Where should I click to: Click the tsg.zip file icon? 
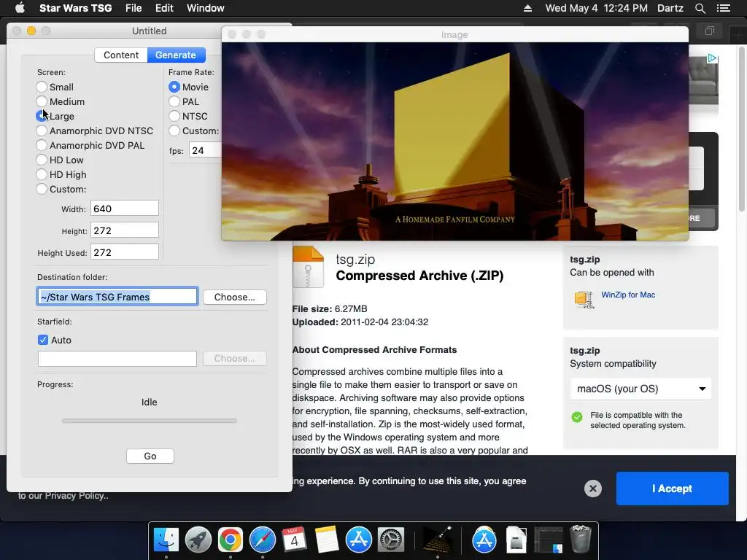coord(309,267)
